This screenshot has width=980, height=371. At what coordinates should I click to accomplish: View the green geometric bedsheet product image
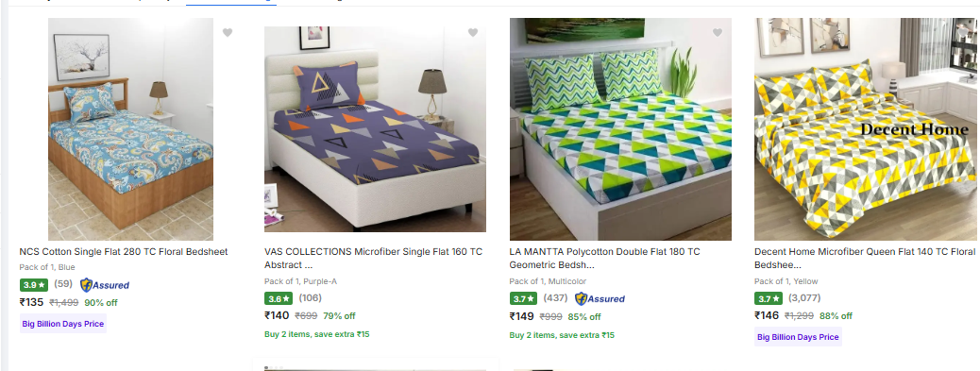(620, 129)
